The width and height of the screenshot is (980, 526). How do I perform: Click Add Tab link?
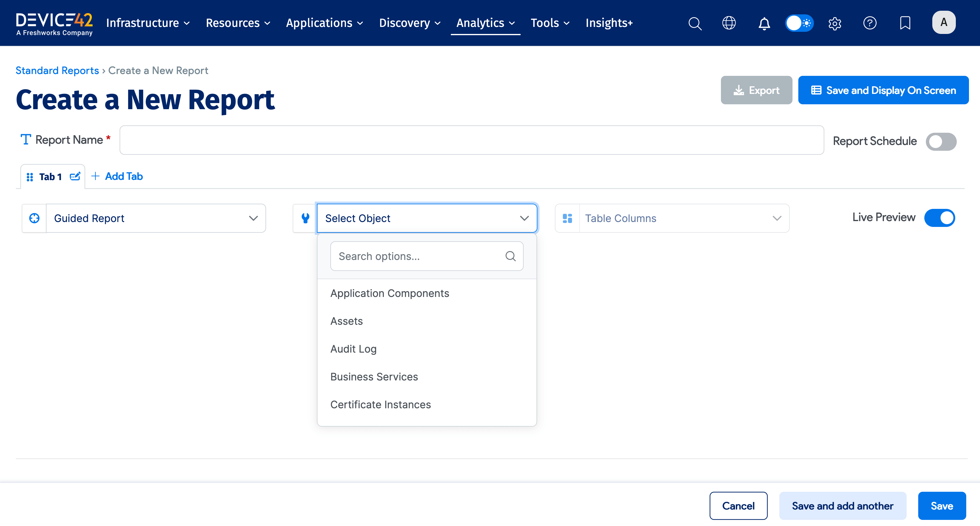coord(117,176)
